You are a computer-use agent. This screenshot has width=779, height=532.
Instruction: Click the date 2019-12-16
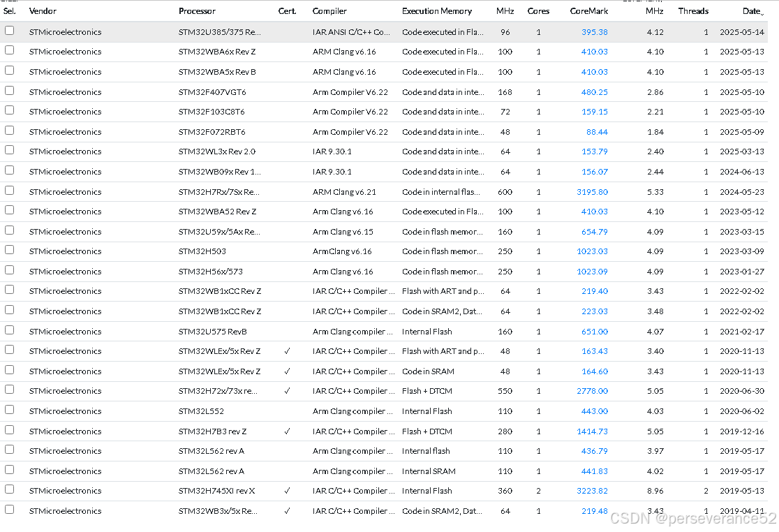click(742, 431)
